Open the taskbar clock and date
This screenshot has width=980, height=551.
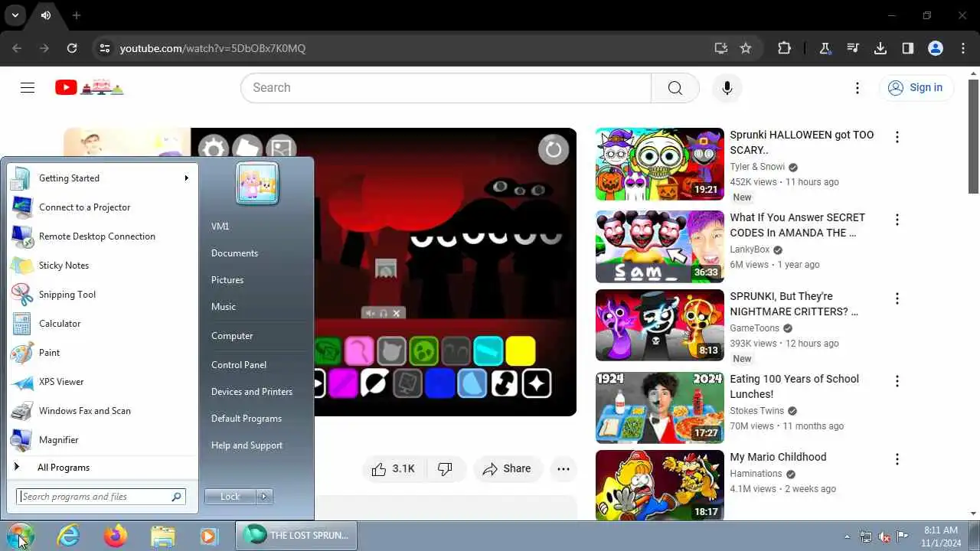(941, 536)
